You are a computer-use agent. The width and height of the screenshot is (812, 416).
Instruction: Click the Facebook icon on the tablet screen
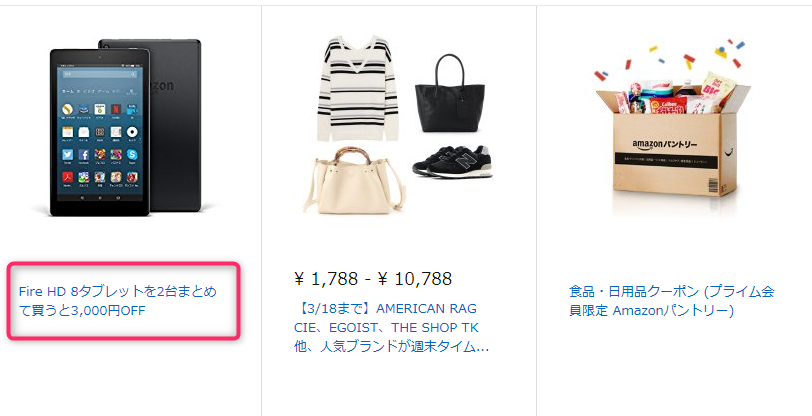click(84, 154)
